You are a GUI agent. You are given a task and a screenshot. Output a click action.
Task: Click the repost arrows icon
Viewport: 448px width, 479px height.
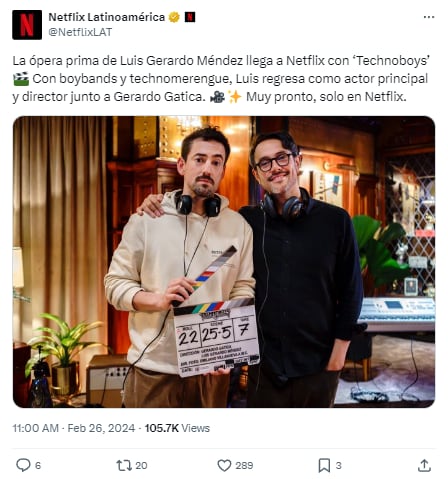pos(124,465)
